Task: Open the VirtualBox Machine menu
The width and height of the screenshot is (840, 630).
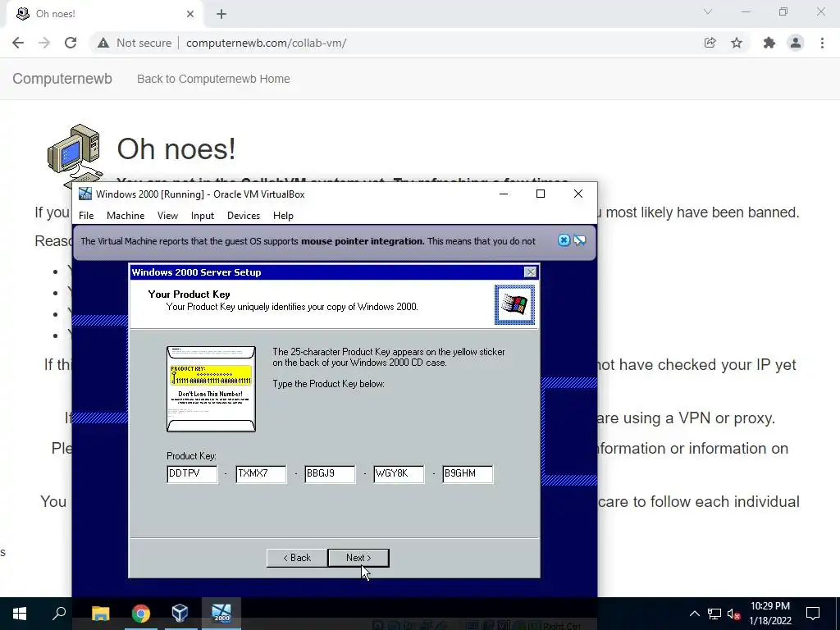Action: coord(126,216)
